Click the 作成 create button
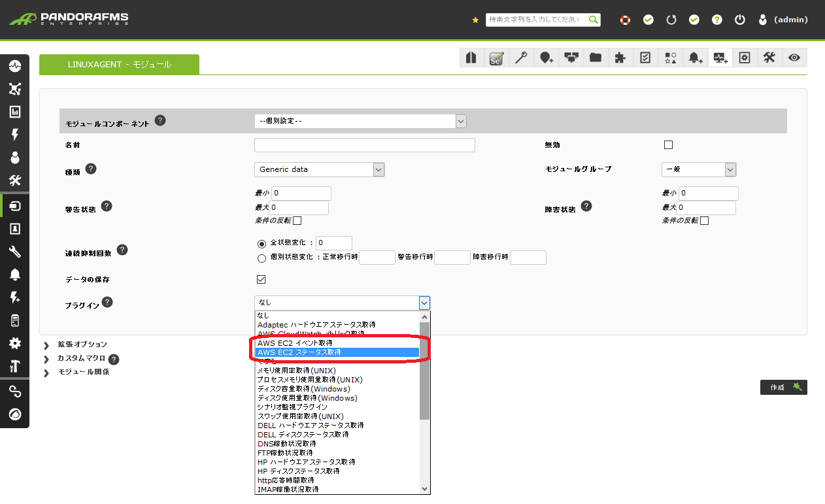 [x=783, y=387]
